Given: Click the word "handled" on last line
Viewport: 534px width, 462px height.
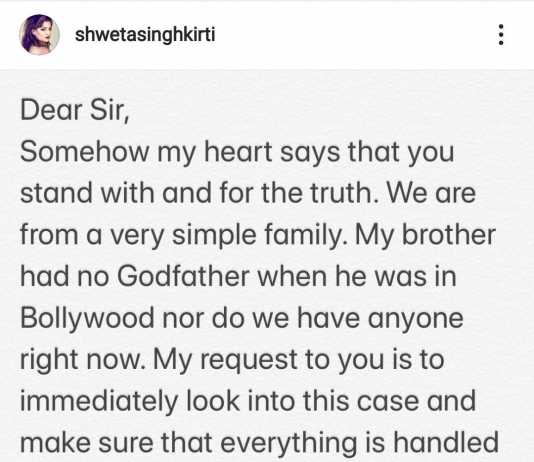Looking at the screenshot, I should pos(446,442).
